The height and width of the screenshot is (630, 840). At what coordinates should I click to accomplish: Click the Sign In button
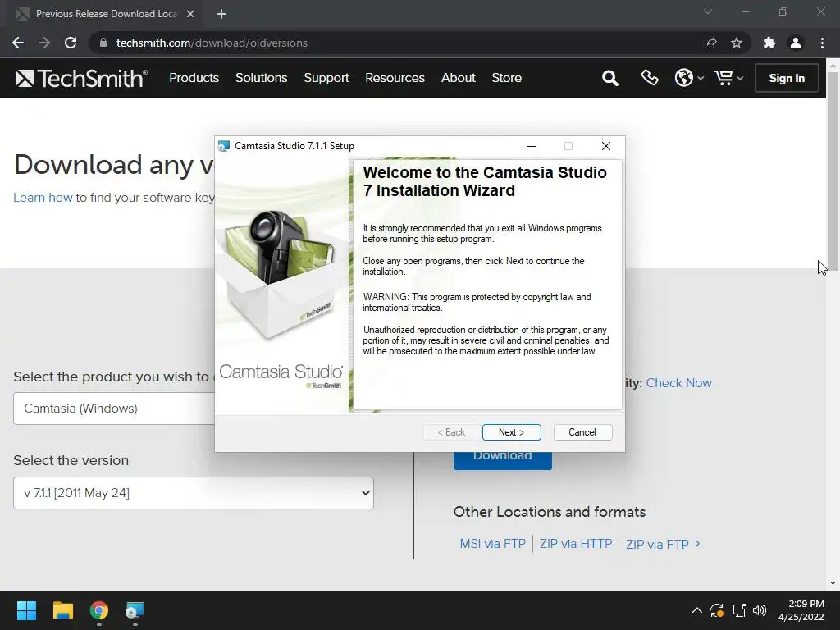(787, 78)
